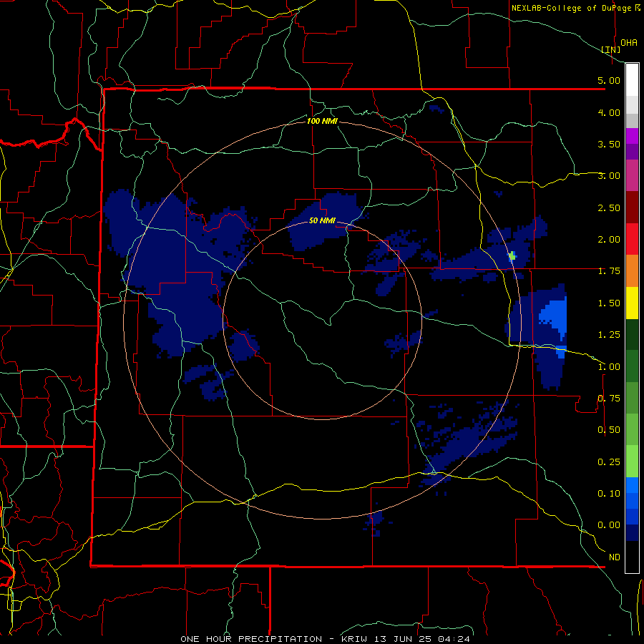Pick the orange 1.75 legend color

632,270
